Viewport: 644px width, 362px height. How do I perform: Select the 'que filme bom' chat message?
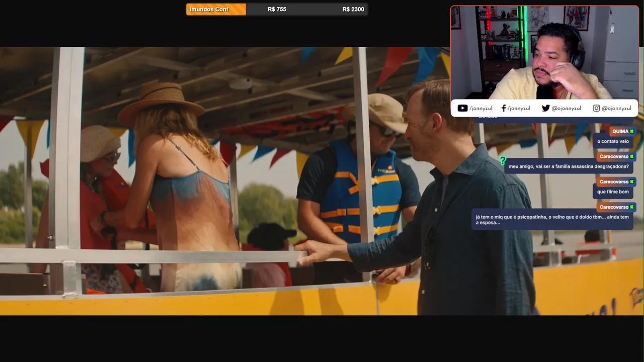pos(613,192)
